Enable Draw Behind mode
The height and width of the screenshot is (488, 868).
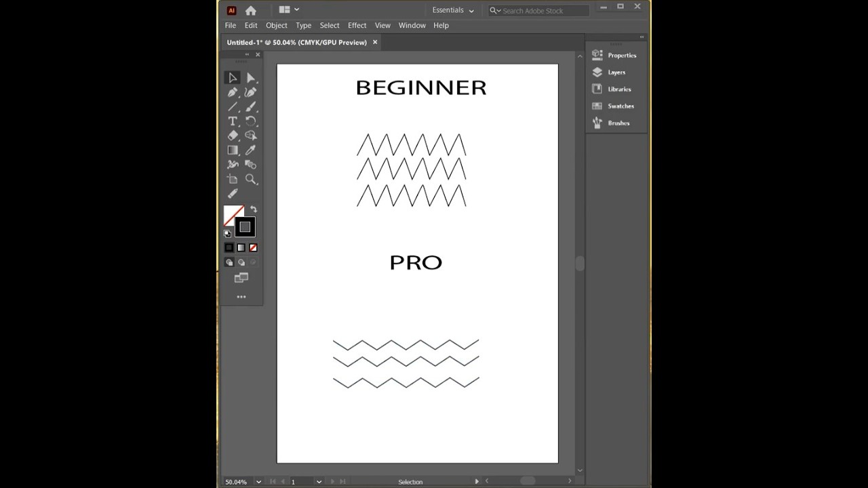click(x=241, y=262)
